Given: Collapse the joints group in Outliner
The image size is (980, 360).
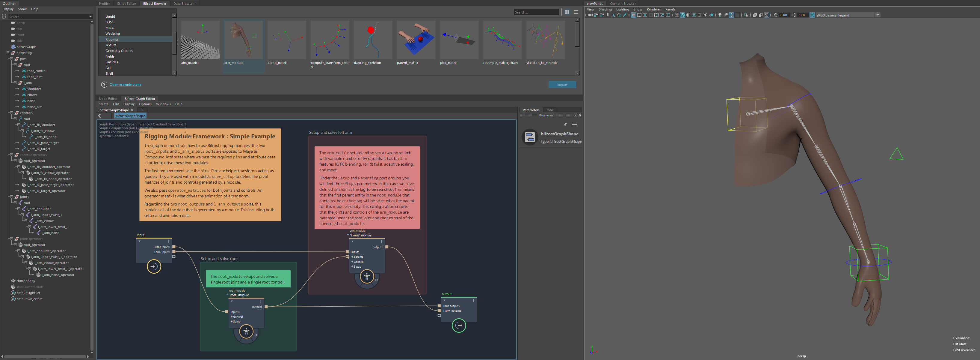Looking at the screenshot, I should [x=11, y=197].
